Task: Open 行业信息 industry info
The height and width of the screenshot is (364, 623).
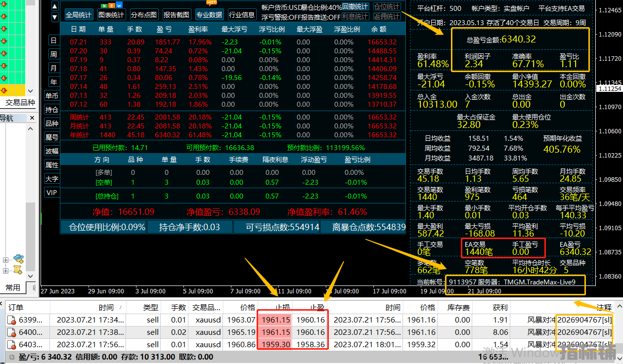Action: [x=242, y=15]
